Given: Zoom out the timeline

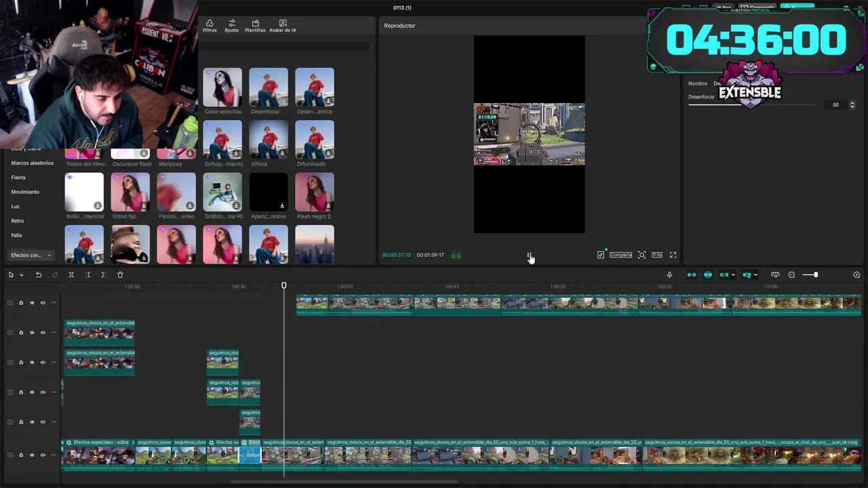Looking at the screenshot, I should click(x=791, y=274).
